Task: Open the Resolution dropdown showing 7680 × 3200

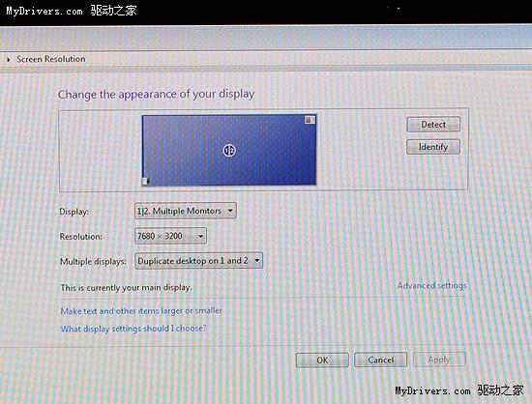Action: [170, 236]
